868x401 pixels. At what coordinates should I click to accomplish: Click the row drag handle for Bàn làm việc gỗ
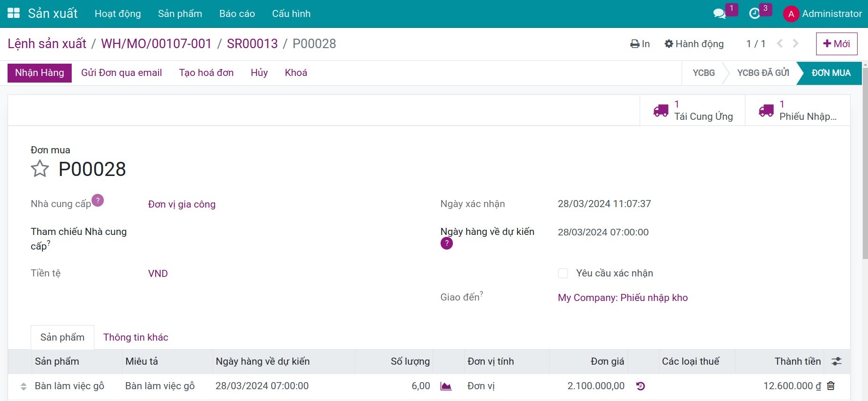[x=24, y=386]
